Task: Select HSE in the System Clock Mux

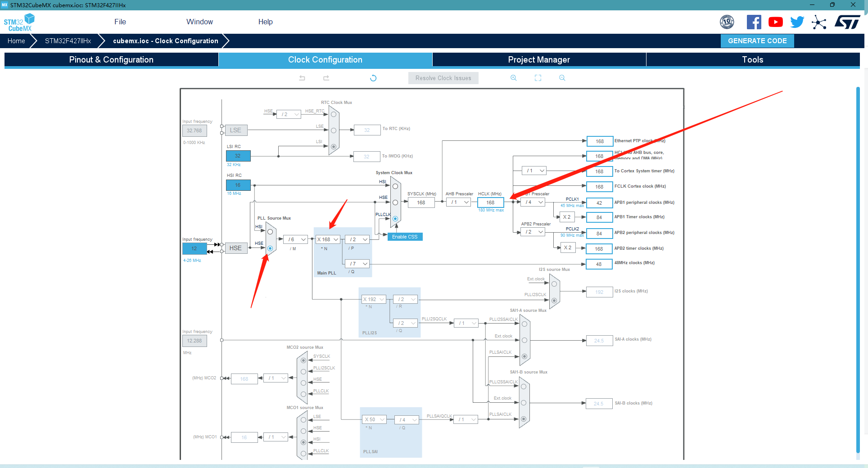Action: (x=395, y=202)
